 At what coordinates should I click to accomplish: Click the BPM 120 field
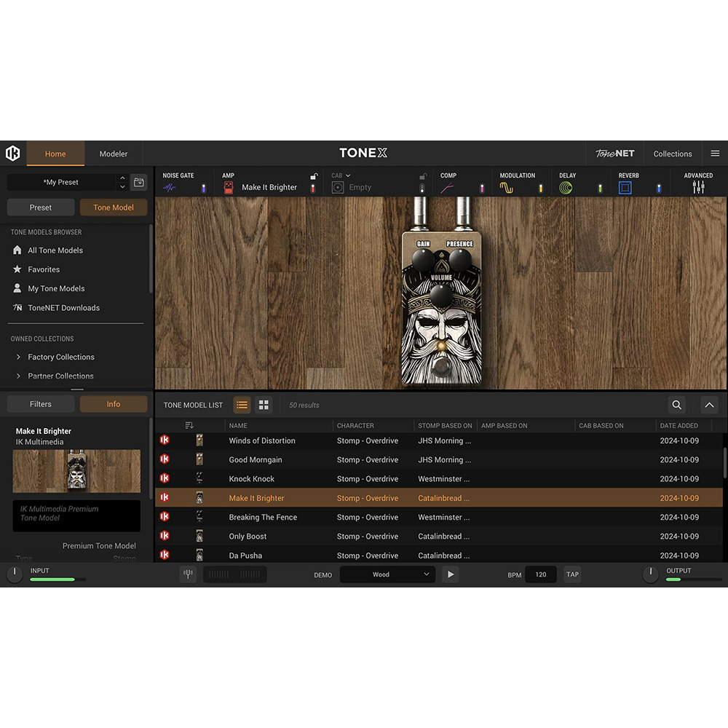click(541, 574)
